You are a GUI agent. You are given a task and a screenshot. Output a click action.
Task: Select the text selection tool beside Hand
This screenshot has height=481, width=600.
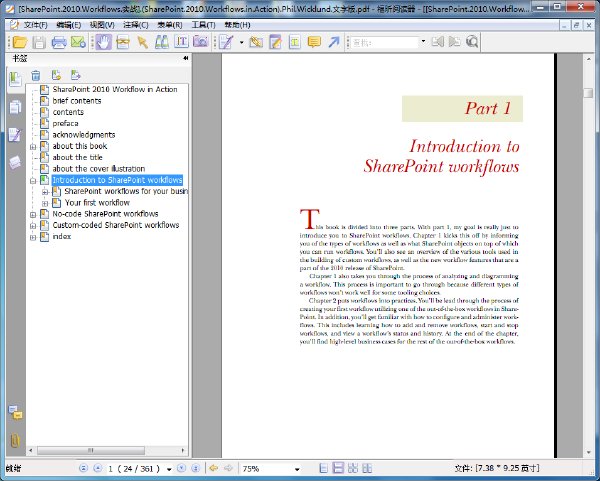(x=123, y=42)
